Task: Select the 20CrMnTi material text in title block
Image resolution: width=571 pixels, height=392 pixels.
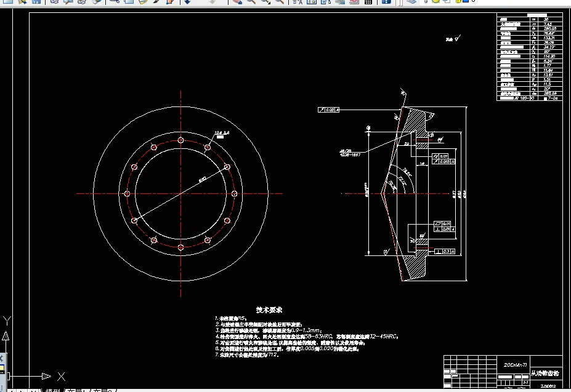Action: click(516, 365)
